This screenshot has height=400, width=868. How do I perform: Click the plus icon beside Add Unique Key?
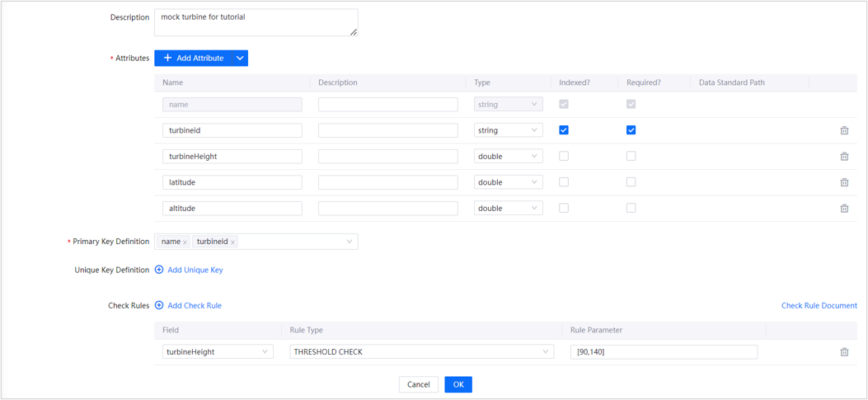(159, 270)
